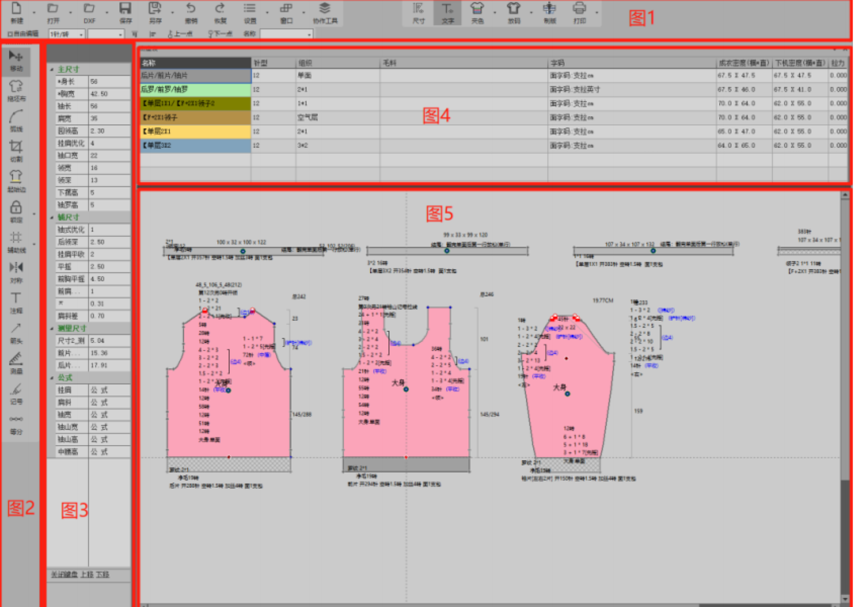Collapse the 辅尺寸 section
This screenshot has width=868, height=607.
52,218
